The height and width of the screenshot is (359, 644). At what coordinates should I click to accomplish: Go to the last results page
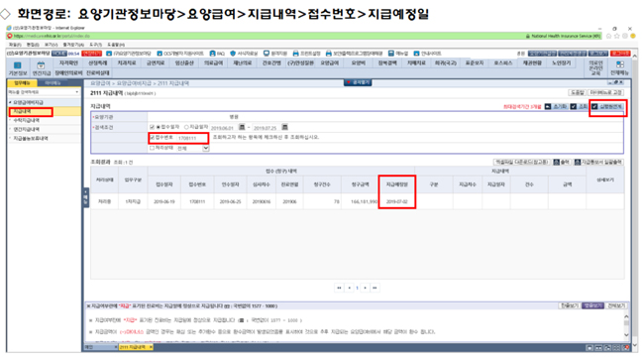375,288
